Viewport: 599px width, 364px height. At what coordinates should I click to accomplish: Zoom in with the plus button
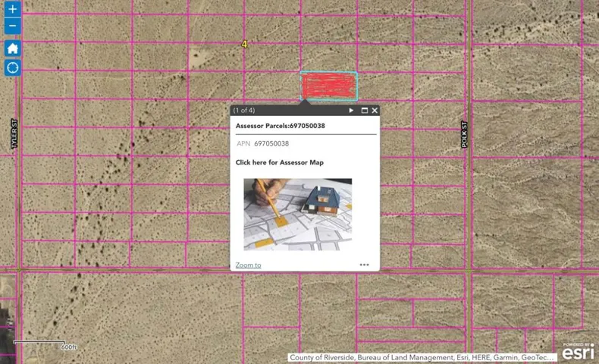tap(13, 9)
